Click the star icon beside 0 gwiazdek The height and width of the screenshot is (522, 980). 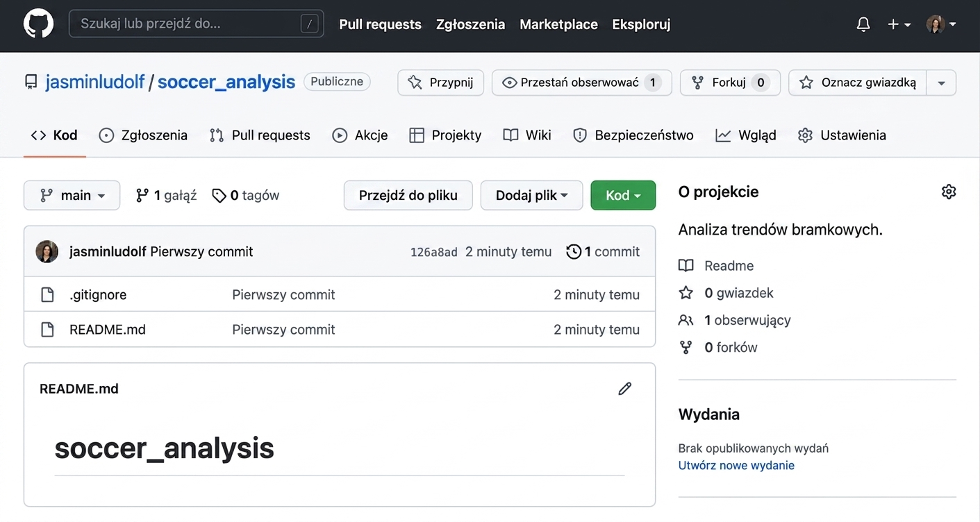(686, 293)
